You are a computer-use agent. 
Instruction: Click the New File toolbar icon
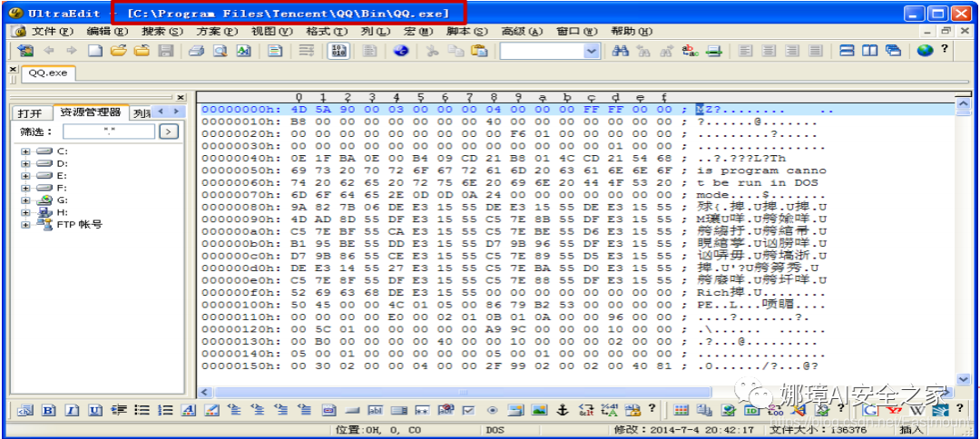click(x=95, y=51)
